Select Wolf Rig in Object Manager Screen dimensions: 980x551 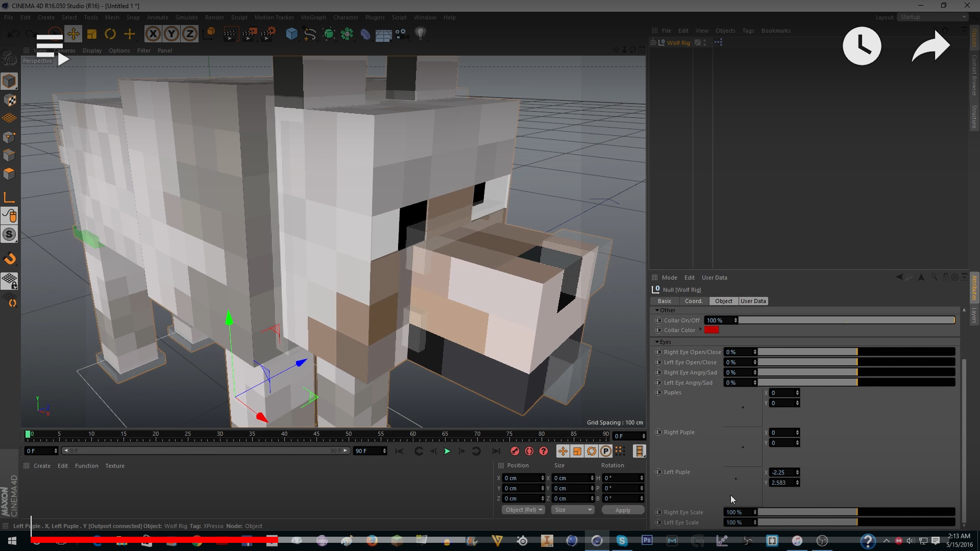[x=678, y=43]
